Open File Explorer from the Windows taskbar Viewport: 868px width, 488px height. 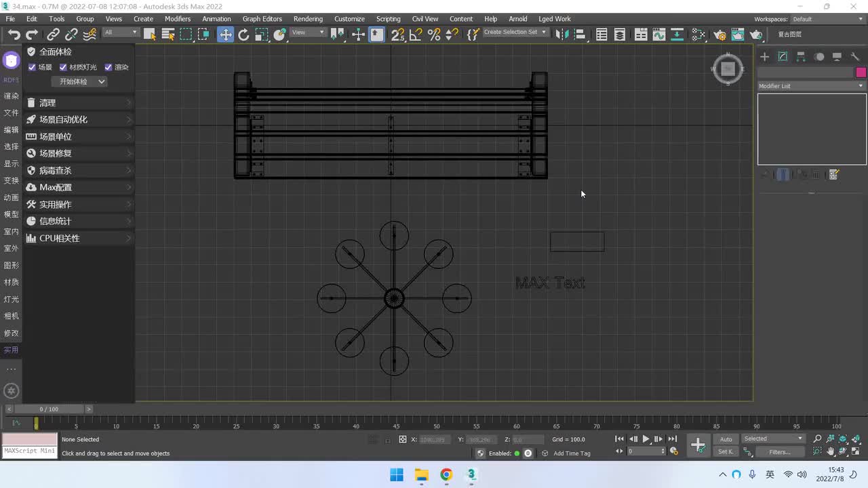coord(421,474)
